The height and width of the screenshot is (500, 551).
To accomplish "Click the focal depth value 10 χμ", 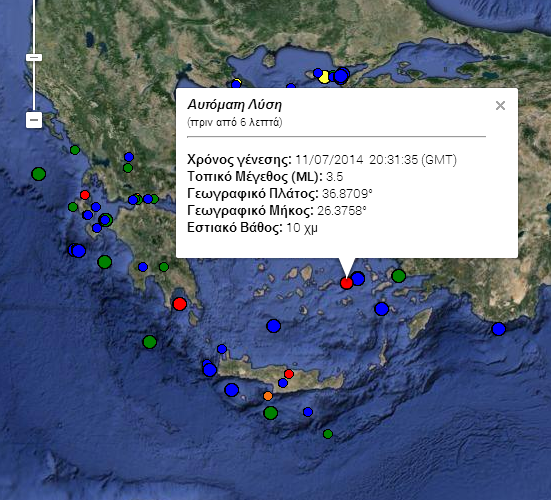I will 302,228.
